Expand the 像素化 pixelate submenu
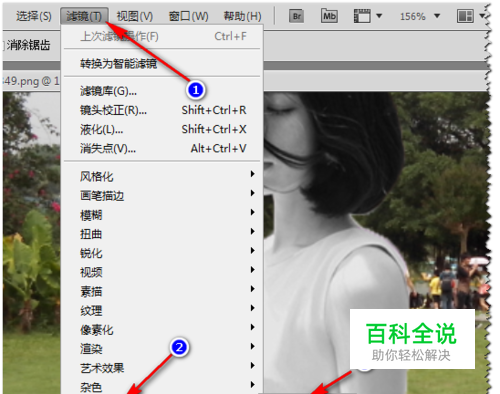This screenshot has width=500, height=394. coord(162,330)
